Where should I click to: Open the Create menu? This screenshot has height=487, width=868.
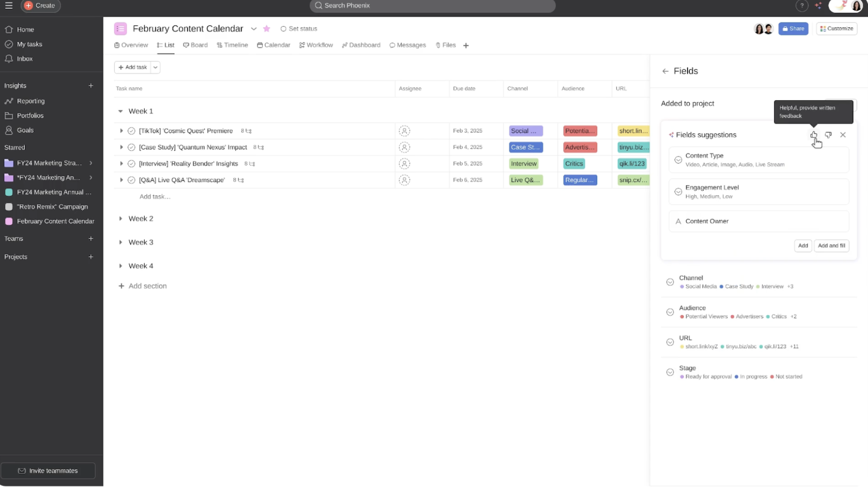(x=40, y=5)
